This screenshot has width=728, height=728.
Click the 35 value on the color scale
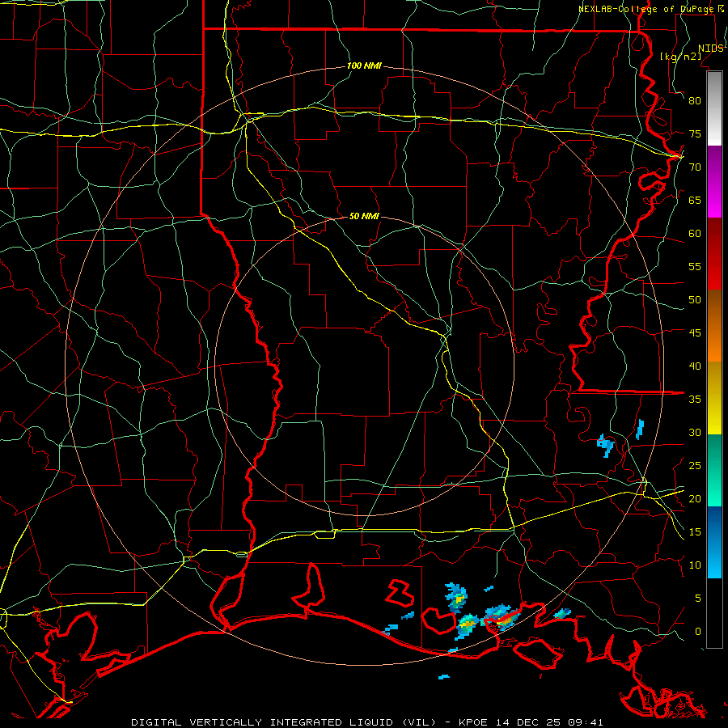coord(695,400)
